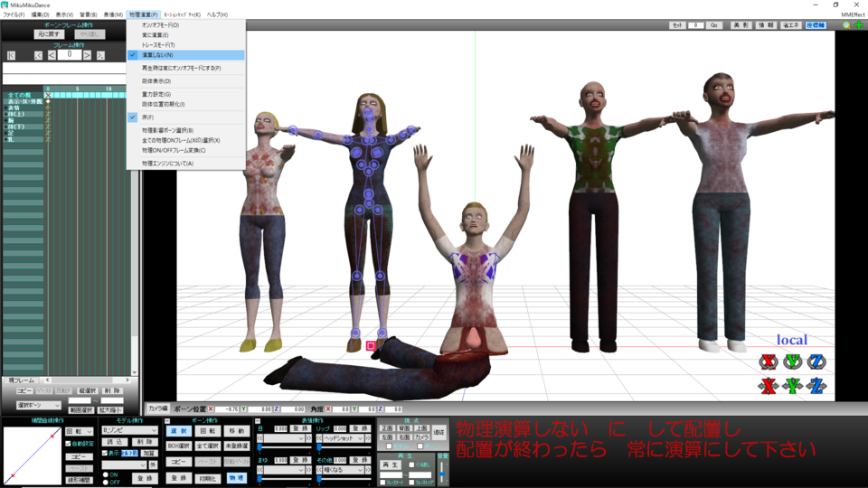
Task: Go to previous keyframe using .< button
Action: pyautogui.click(x=38, y=55)
